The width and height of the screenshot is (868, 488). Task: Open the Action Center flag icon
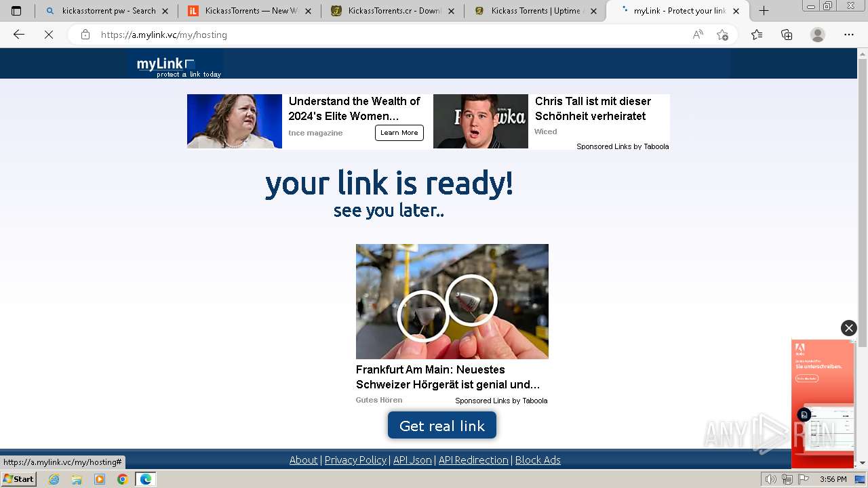pyautogui.click(x=804, y=479)
